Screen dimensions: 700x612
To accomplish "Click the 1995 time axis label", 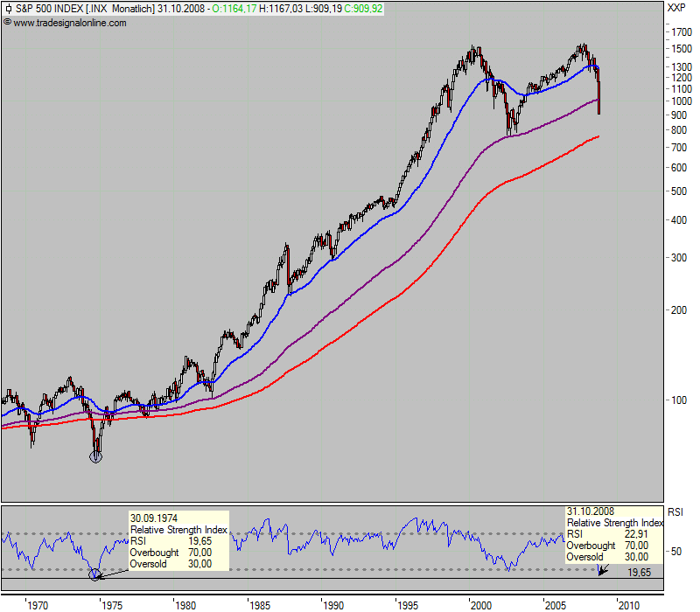I will pyautogui.click(x=408, y=605).
